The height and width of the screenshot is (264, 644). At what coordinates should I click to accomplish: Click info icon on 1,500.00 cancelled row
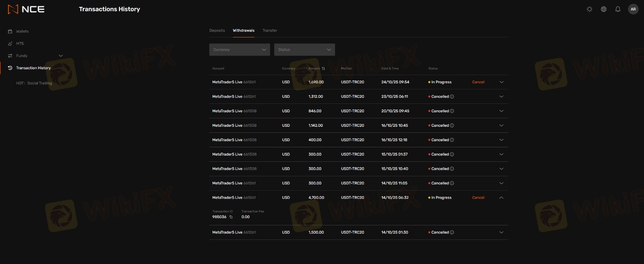452,232
